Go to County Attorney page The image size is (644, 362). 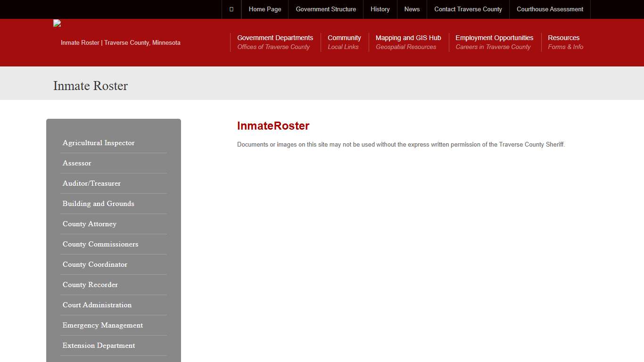click(x=90, y=224)
